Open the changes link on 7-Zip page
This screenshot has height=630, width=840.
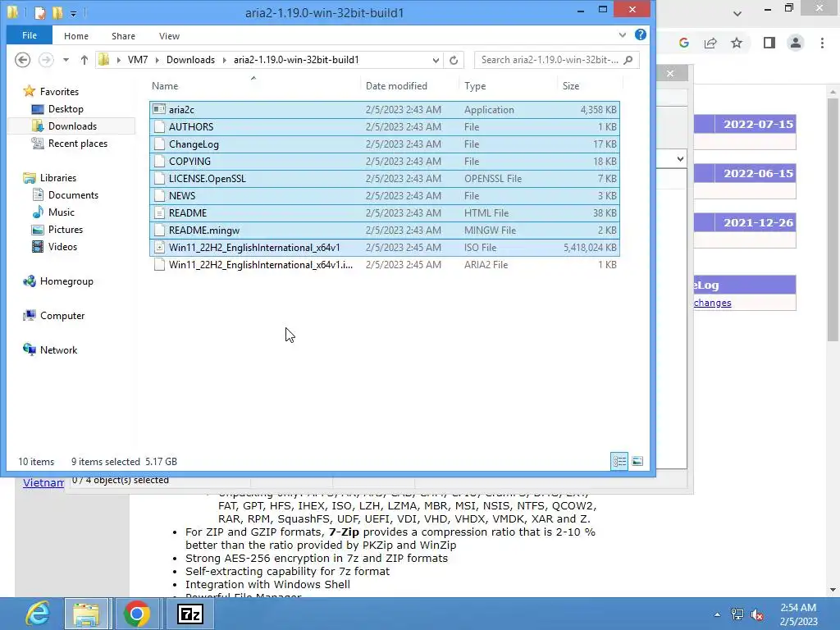(713, 303)
